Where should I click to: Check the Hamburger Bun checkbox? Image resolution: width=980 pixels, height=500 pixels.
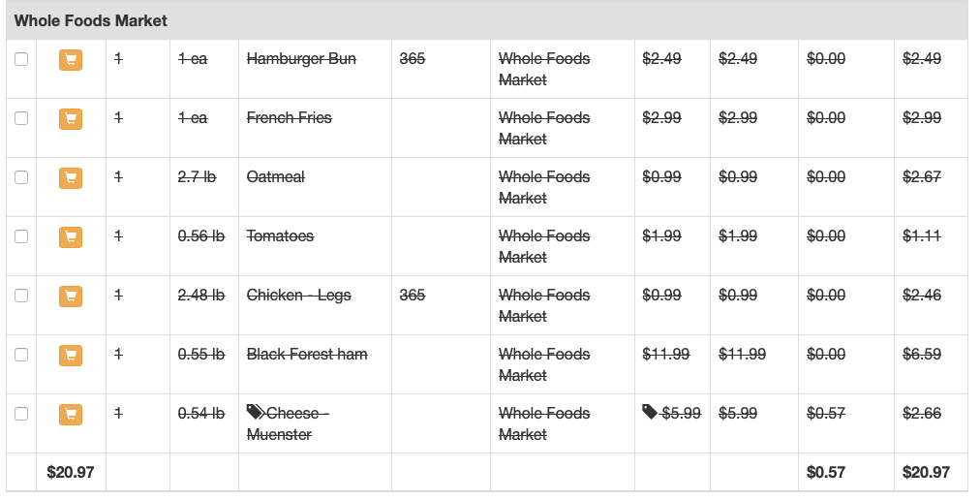21,59
